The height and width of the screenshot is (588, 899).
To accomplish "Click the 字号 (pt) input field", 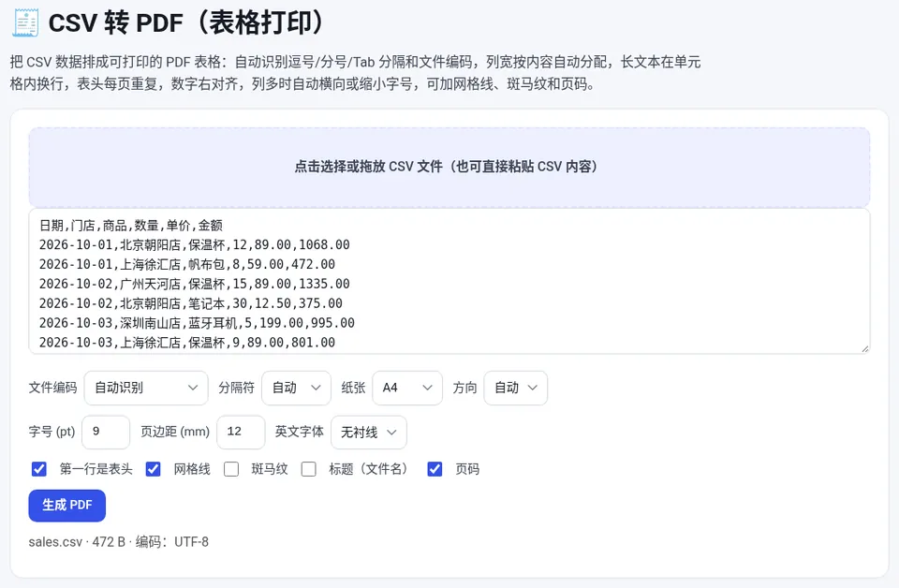I will click(x=106, y=433).
